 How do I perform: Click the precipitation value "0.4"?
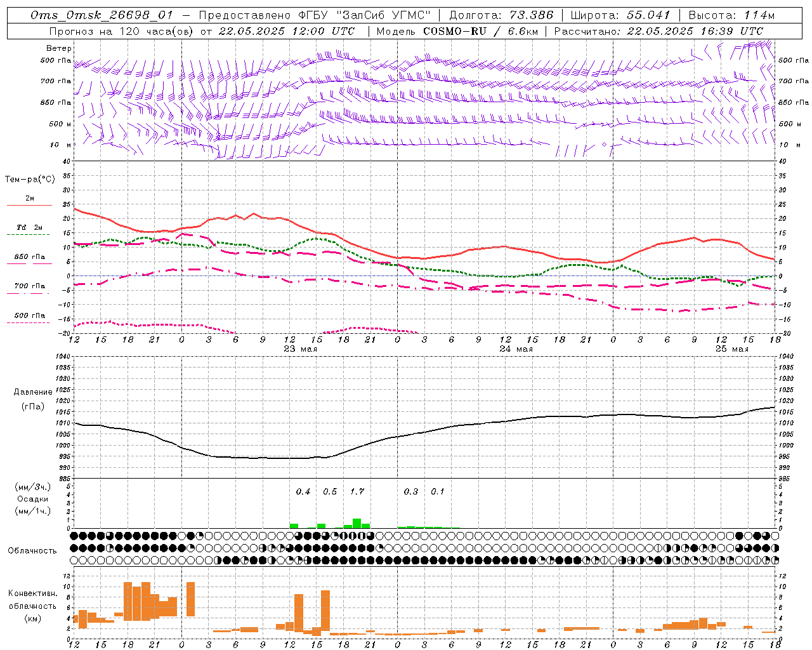click(303, 491)
